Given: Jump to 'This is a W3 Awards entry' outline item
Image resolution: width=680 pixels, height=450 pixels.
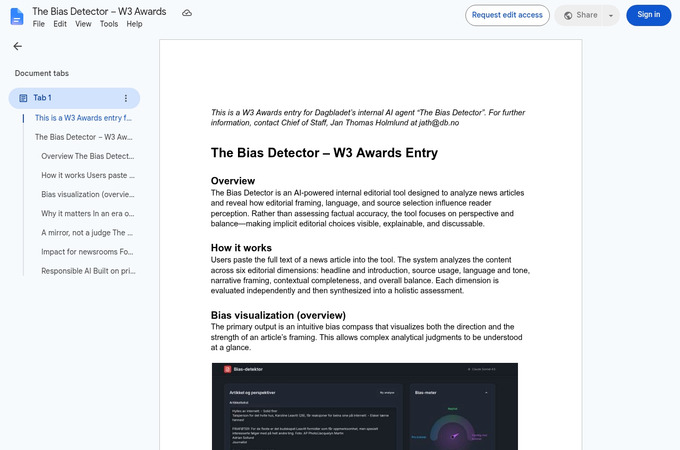Looking at the screenshot, I should [83, 118].
